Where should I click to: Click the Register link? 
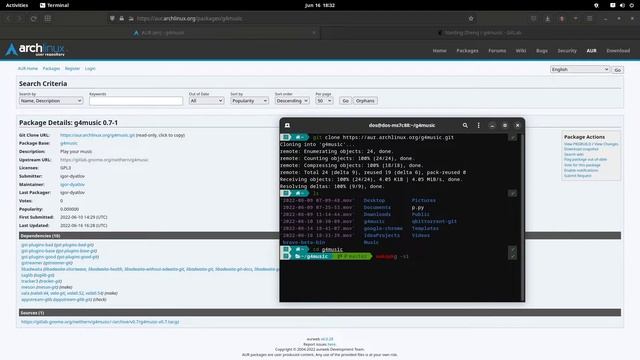tap(72, 69)
